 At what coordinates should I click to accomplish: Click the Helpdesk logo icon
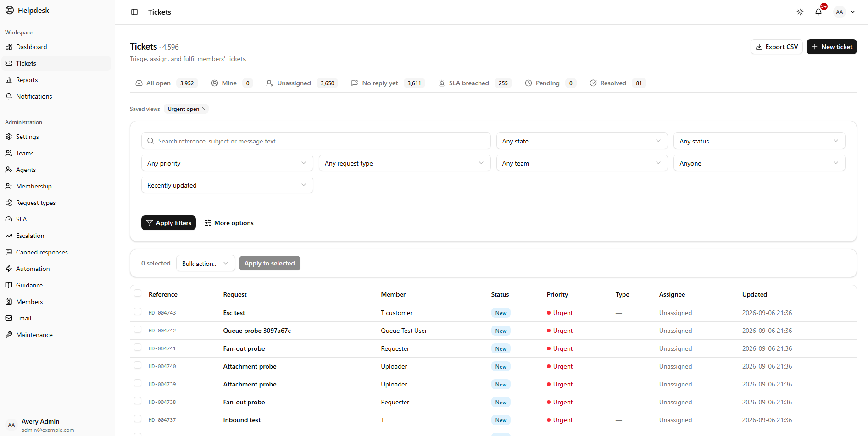[10, 10]
